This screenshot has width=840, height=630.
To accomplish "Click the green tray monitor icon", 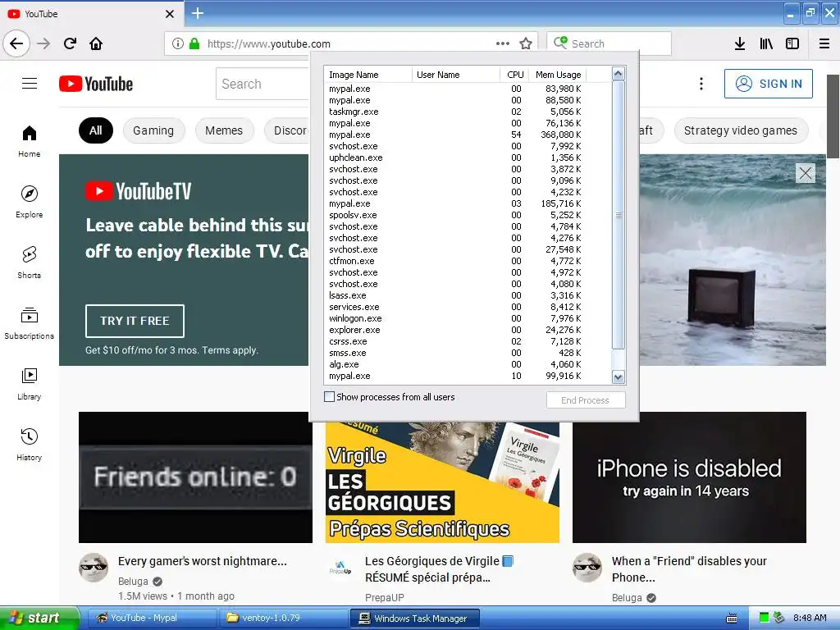I will point(765,618).
